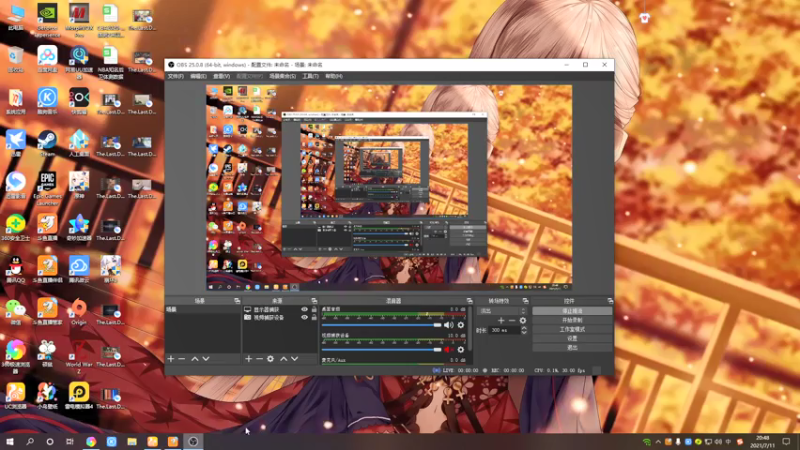Image resolution: width=800 pixels, height=450 pixels.
Task: Undock 转场特效 panel via pop-out icon
Action: 525,301
